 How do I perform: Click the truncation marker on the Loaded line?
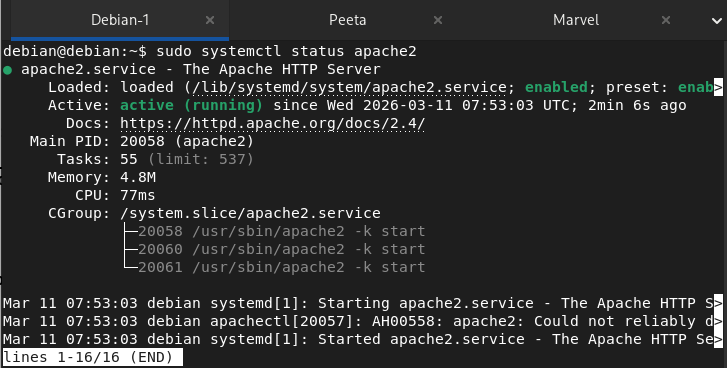click(x=718, y=87)
